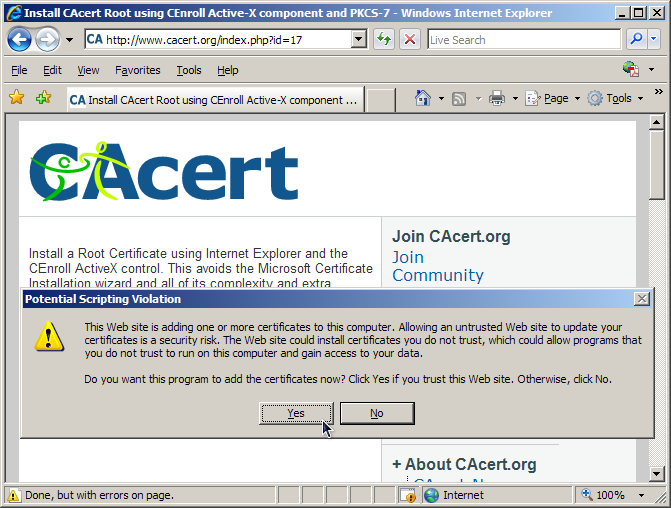Open the zoom level dropdown arrow
The width and height of the screenshot is (671, 508).
pyautogui.click(x=641, y=495)
